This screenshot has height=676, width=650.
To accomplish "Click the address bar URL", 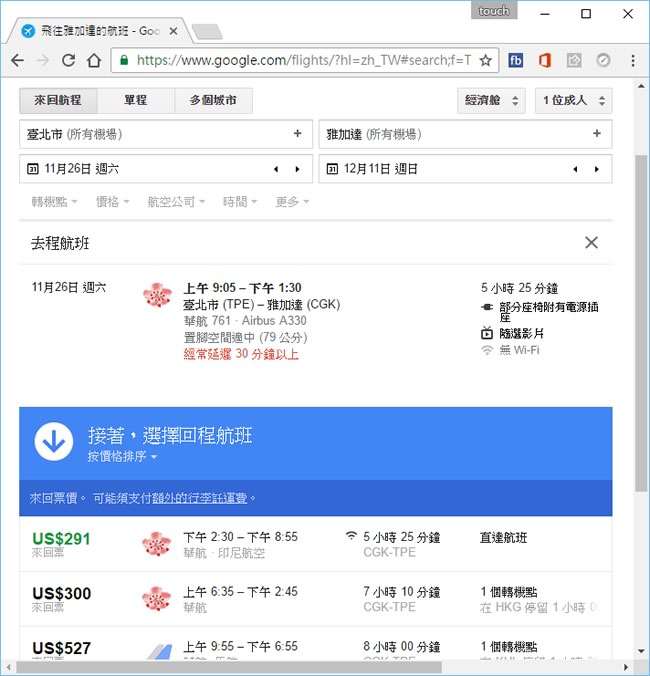I will [x=303, y=60].
